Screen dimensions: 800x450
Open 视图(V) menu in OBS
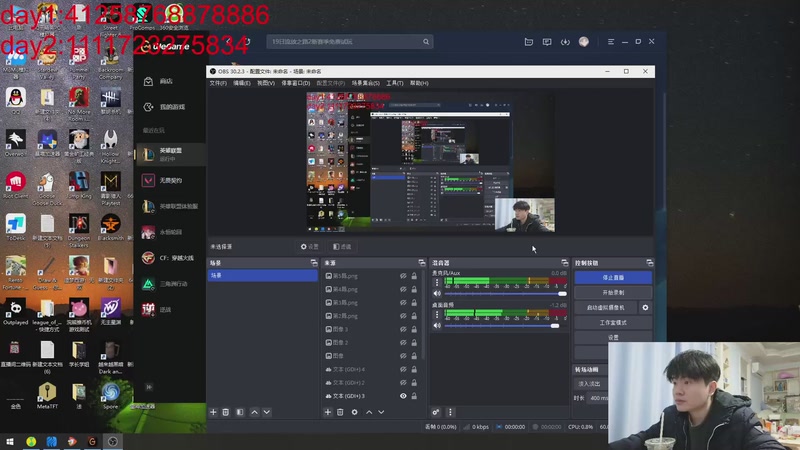click(x=266, y=83)
